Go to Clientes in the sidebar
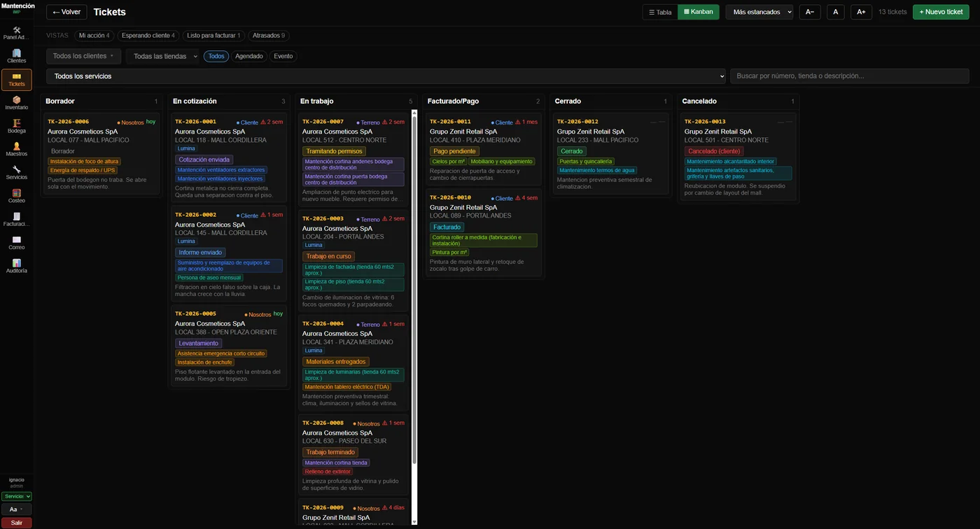980x529 pixels. tap(17, 56)
